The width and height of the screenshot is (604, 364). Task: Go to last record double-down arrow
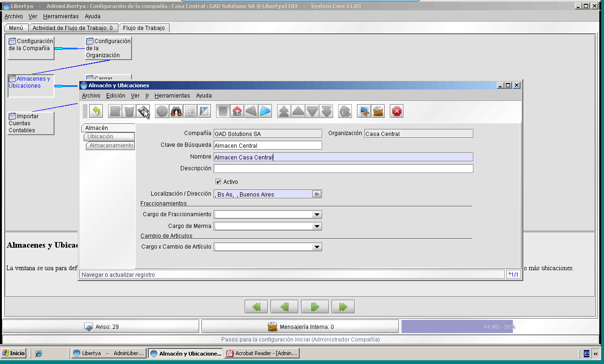click(x=326, y=111)
